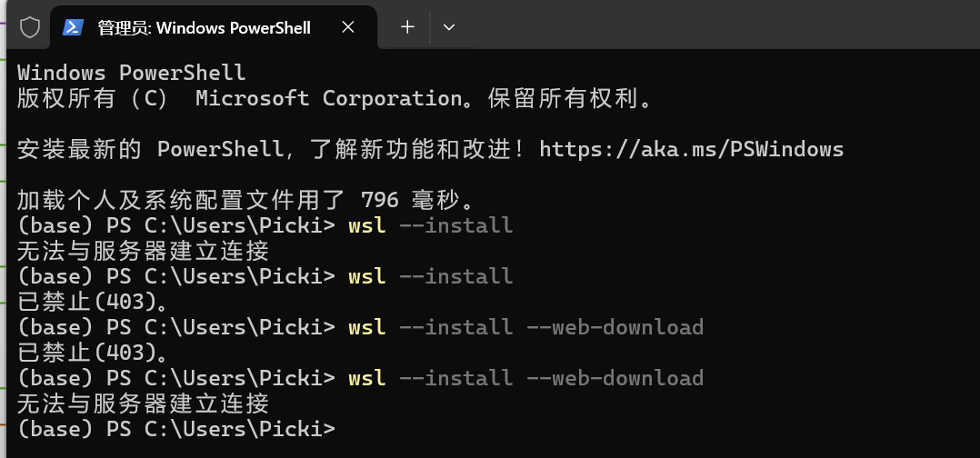Open a new tab with the plus button
980x458 pixels.
point(407,27)
